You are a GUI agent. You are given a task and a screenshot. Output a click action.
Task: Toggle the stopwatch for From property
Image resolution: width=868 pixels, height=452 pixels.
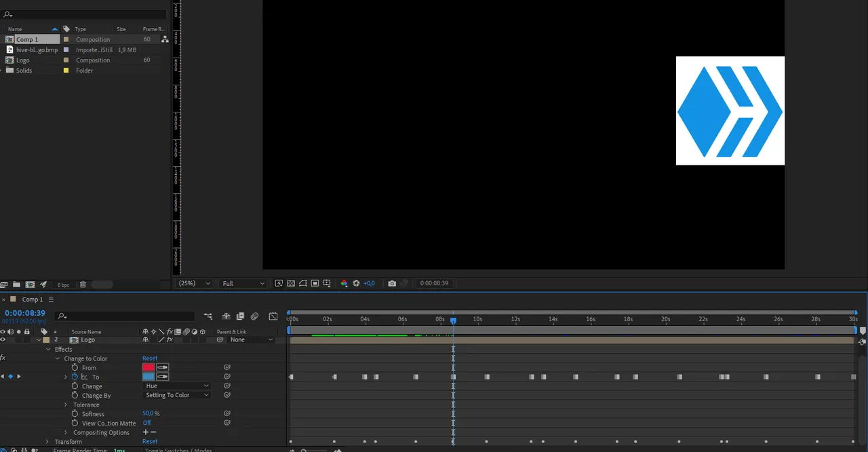coord(75,367)
